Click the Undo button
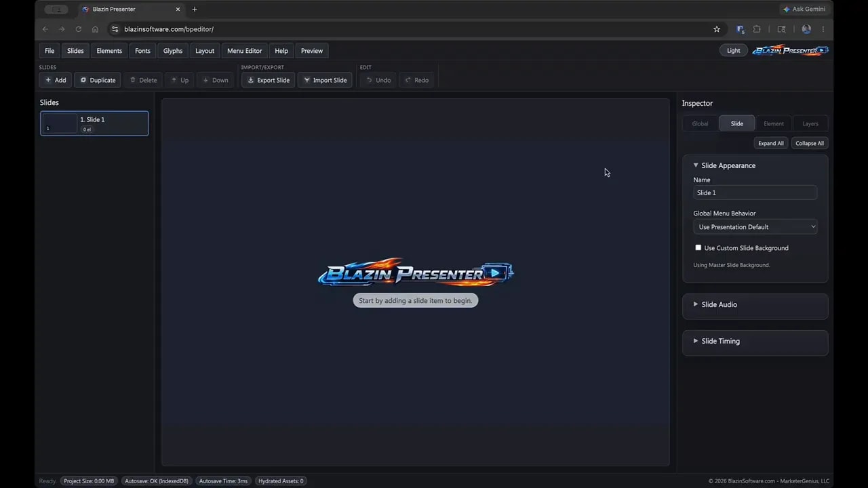This screenshot has width=868, height=488. click(378, 80)
